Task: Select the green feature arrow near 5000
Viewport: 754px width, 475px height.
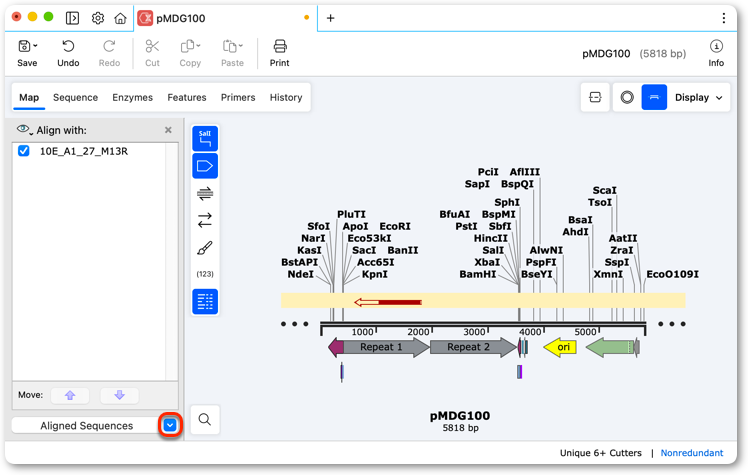Action: (x=610, y=347)
